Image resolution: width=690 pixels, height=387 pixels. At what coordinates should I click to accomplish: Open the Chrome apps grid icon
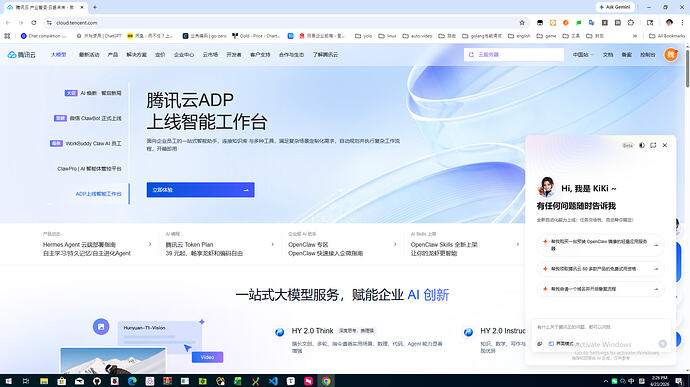click(7, 36)
